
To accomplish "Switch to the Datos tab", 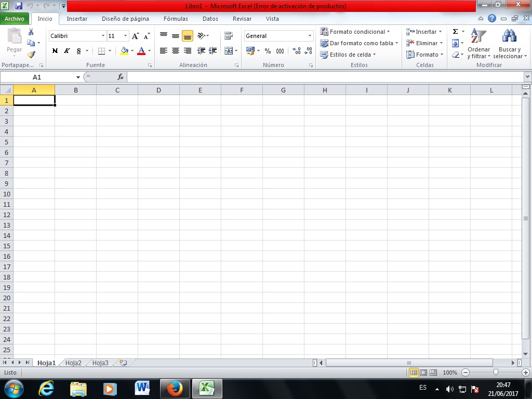I will (x=210, y=19).
